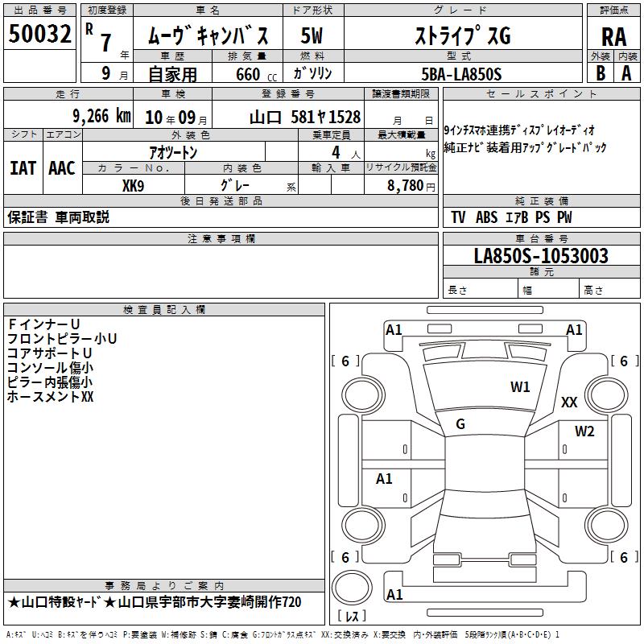Click the inspector note ピラー内張傷小
Image resolution: width=644 pixels, height=644 pixels.
pos(50,382)
